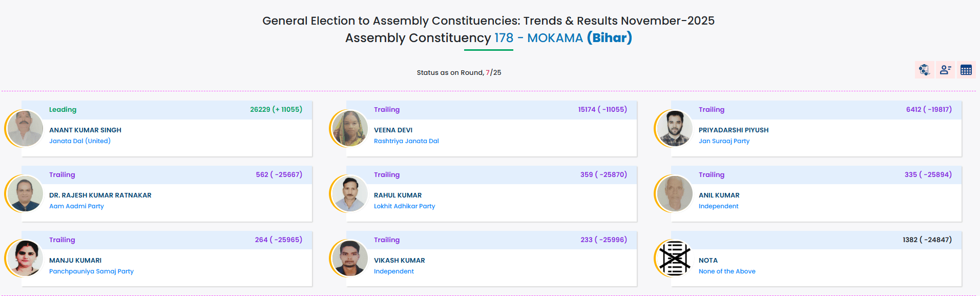
Task: Click the Janata Dal (United) party name
Action: (x=80, y=141)
